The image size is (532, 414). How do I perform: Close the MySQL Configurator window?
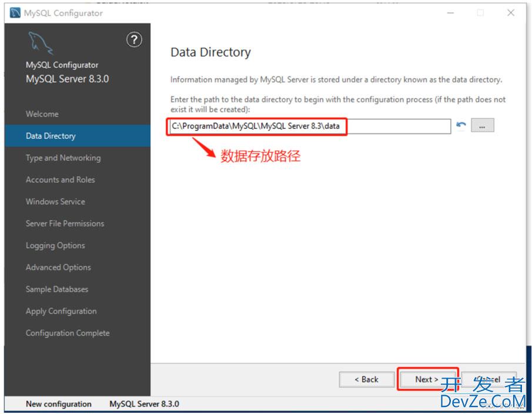coord(511,13)
